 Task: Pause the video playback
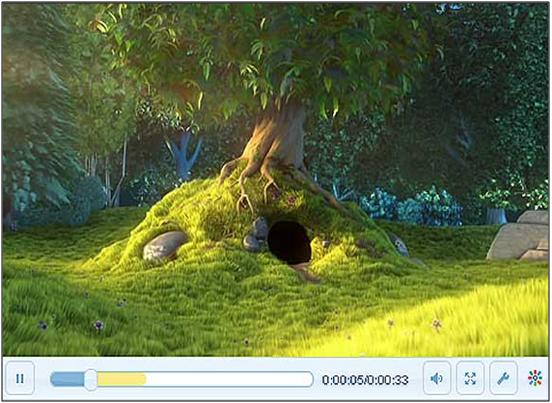pos(20,378)
